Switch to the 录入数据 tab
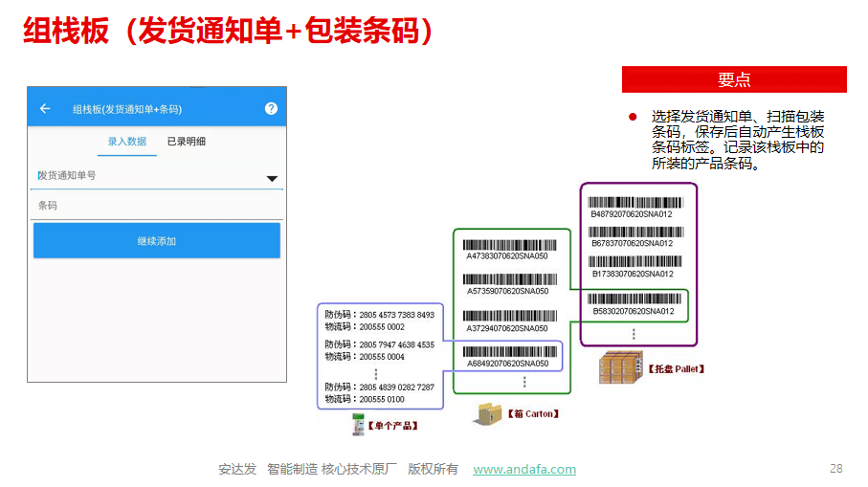The image size is (868, 487). (127, 142)
